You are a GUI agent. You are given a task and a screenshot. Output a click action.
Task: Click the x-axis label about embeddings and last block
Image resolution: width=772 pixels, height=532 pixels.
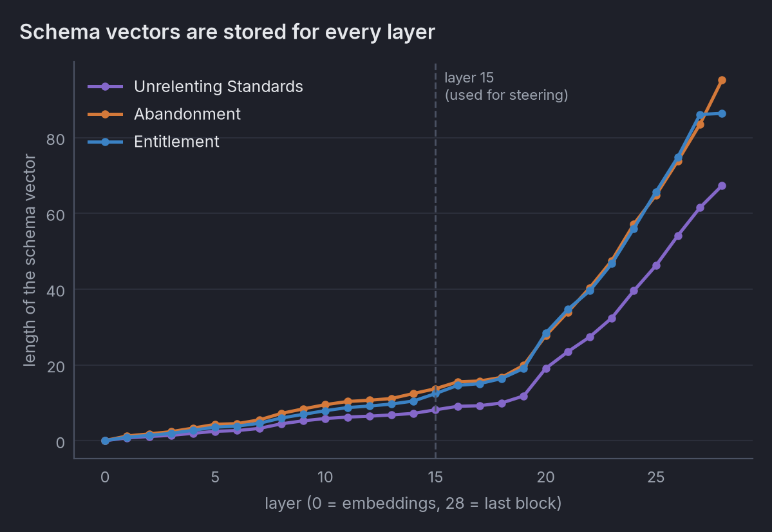[x=413, y=504]
